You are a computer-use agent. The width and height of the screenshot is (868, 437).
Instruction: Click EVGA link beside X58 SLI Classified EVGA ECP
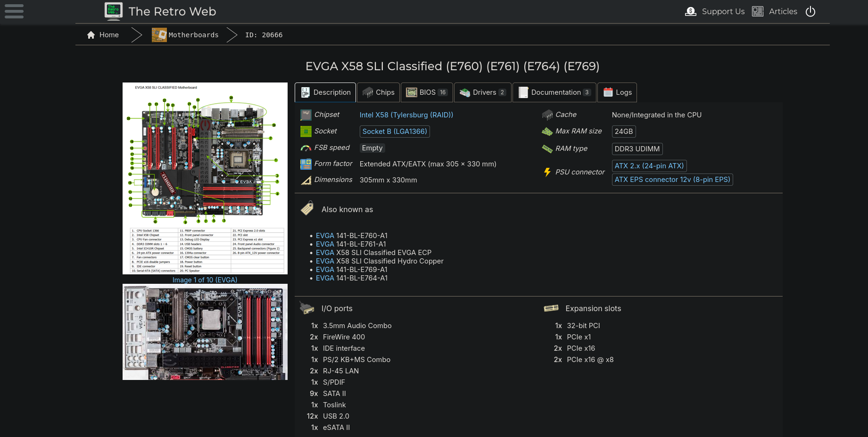tap(325, 253)
